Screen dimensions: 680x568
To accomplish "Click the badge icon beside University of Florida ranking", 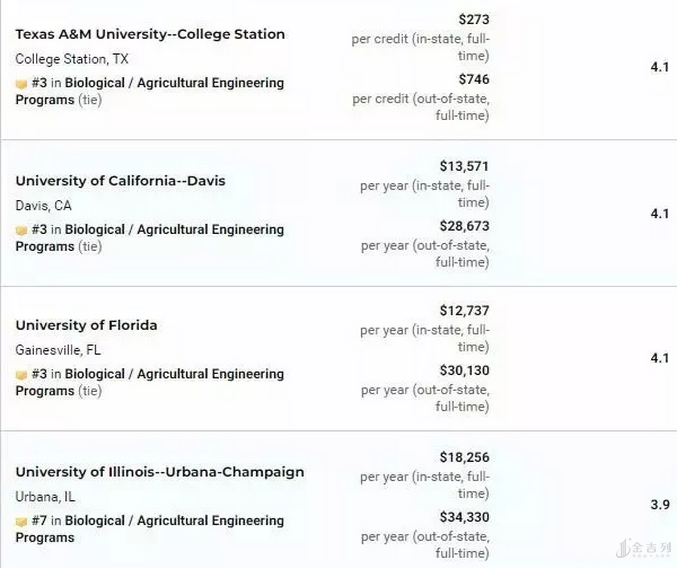I will tap(21, 375).
